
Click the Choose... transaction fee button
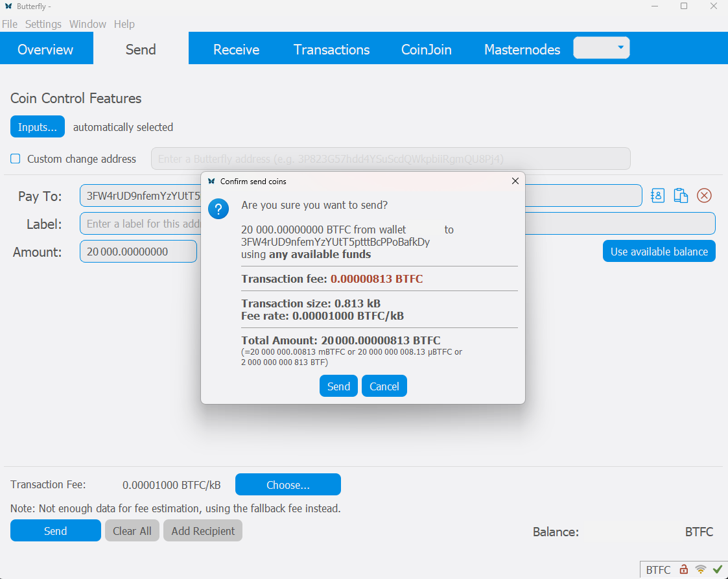pos(288,485)
